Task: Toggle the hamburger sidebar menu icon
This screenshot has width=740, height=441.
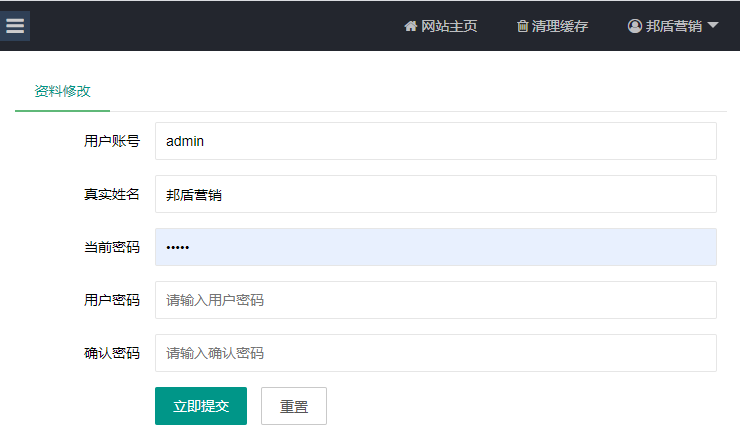Action: tap(15, 26)
